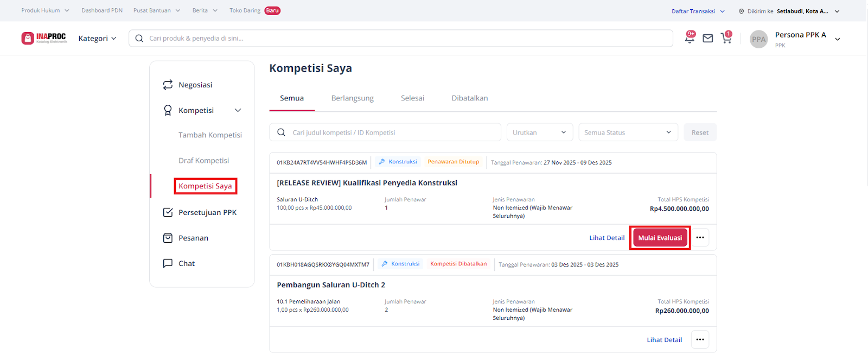Screen dimensions: 868x354
Task: Open Persetujuan PPK in the sidebar
Action: (x=207, y=213)
